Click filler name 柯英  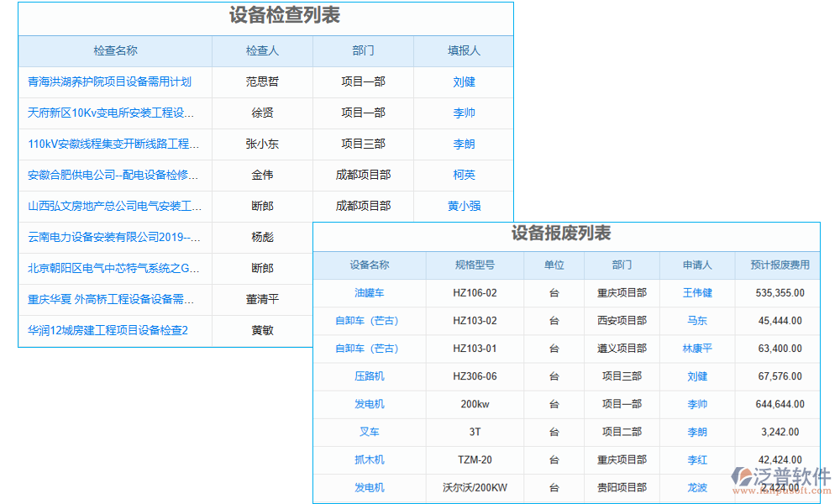click(x=464, y=175)
